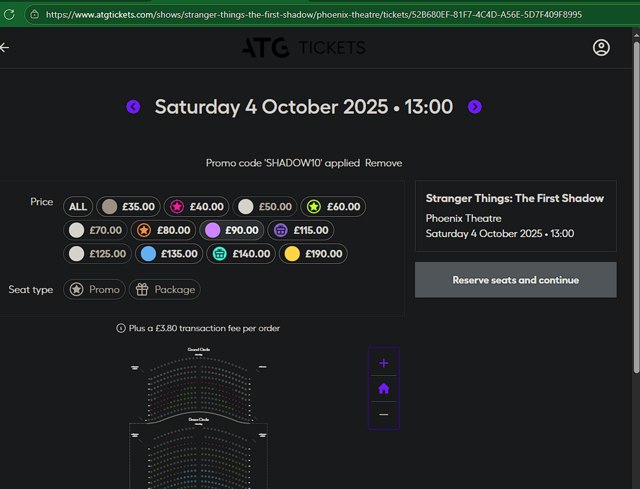The height and width of the screenshot is (489, 640).
Task: Filter seats by £140.00 package price
Action: pyautogui.click(x=241, y=254)
